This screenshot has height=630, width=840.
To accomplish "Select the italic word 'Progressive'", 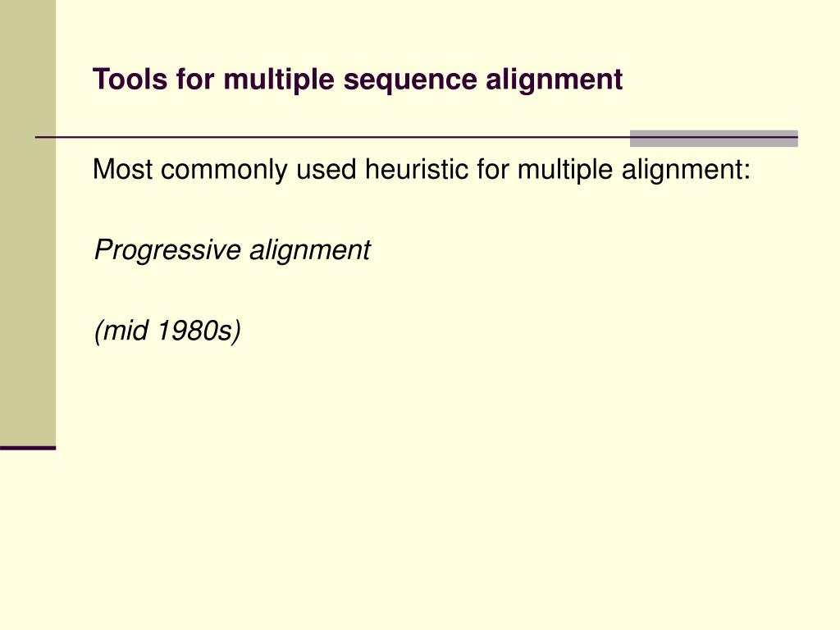I will (167, 250).
